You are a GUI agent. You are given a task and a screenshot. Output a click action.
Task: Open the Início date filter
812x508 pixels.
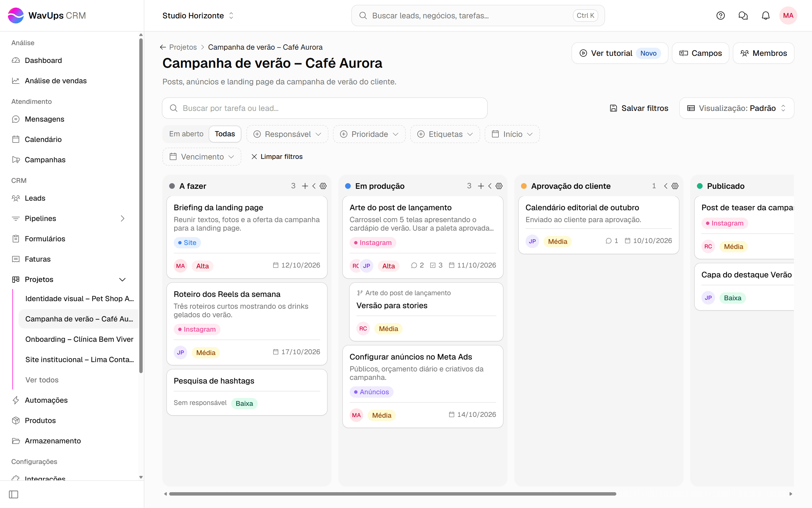click(512, 134)
